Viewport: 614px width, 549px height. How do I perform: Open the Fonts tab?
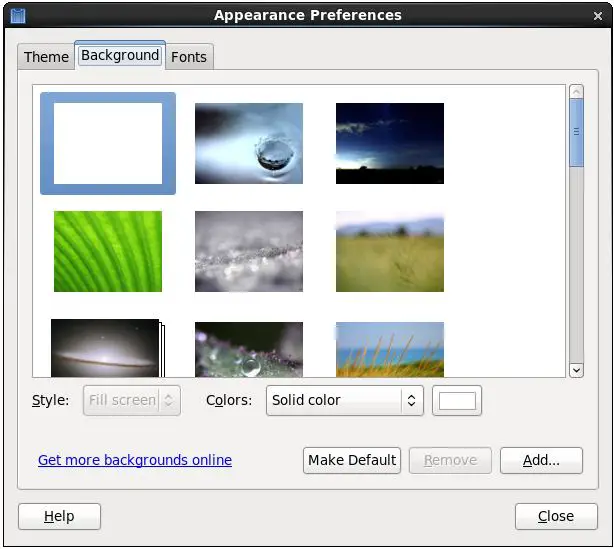(189, 57)
